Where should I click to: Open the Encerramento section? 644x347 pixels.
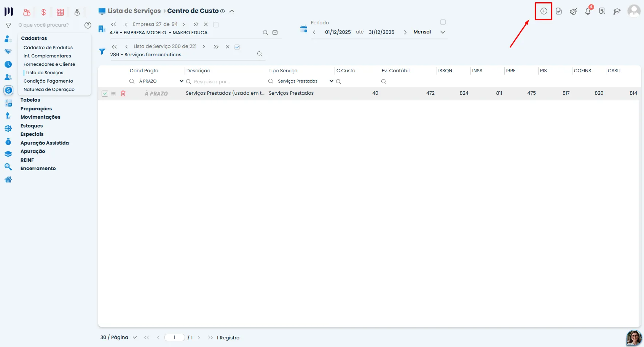[x=38, y=169]
